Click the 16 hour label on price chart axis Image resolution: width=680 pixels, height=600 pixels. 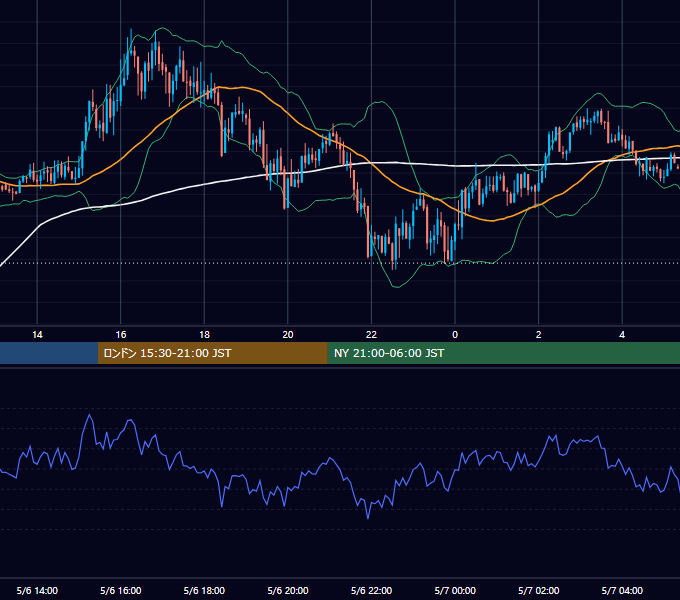pos(121,335)
